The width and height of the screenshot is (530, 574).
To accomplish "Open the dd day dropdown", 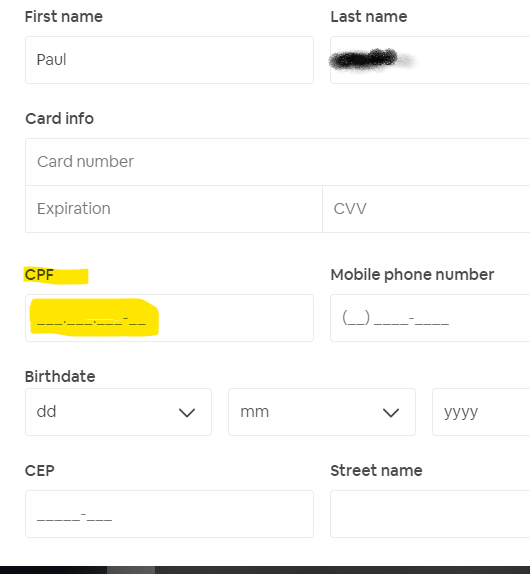I will tap(118, 412).
